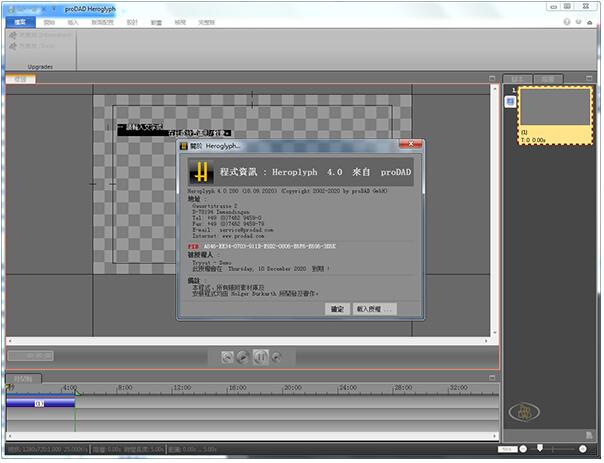Switch to the 插入 ribbon tab
Image resolution: width=604 pixels, height=463 pixels.
click(72, 22)
